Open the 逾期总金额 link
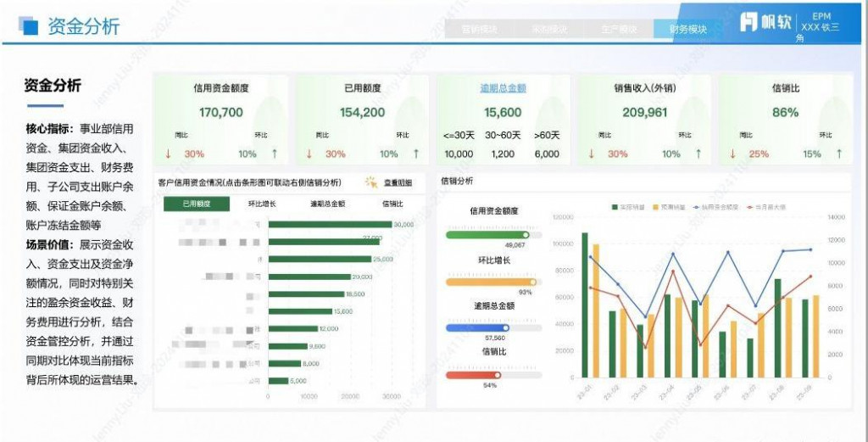This screenshot has height=442, width=868. point(503,88)
